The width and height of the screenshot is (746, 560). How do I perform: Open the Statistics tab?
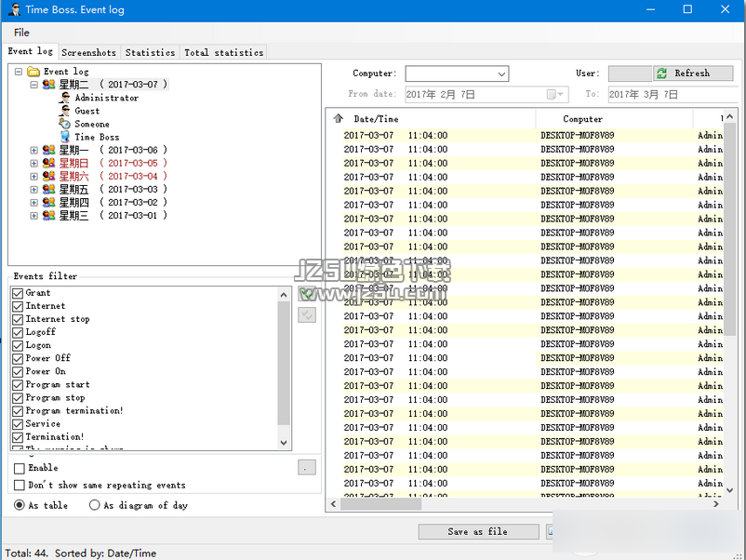(150, 52)
